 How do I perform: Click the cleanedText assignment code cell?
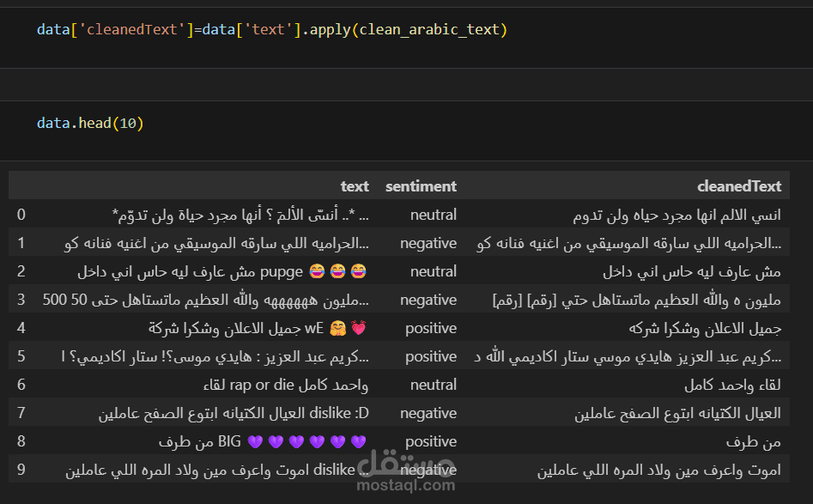(407, 37)
